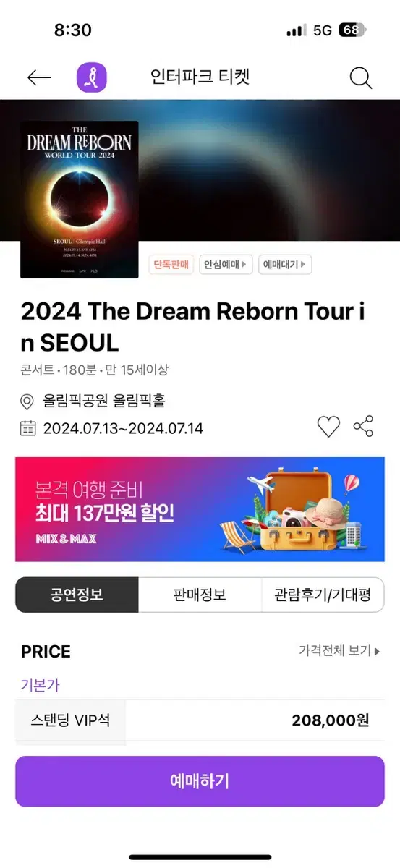Screen dimensions: 400x868
Task: Tap the location pin icon
Action: (27, 401)
